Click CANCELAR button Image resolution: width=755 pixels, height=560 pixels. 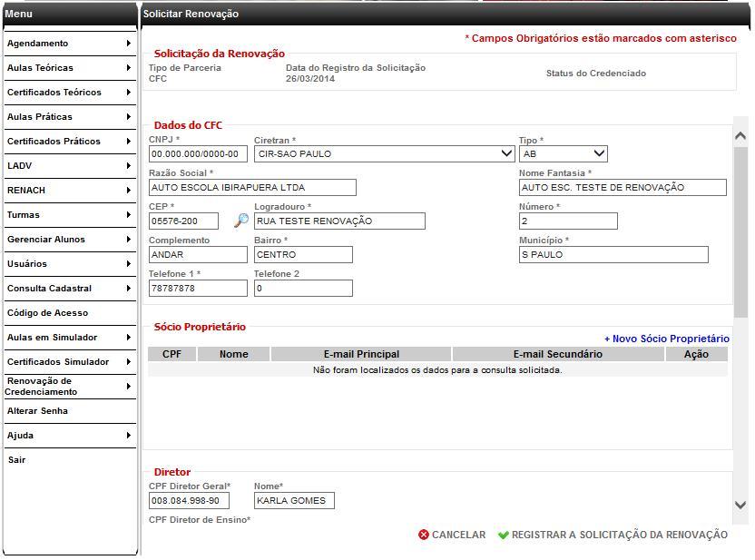[x=452, y=535]
